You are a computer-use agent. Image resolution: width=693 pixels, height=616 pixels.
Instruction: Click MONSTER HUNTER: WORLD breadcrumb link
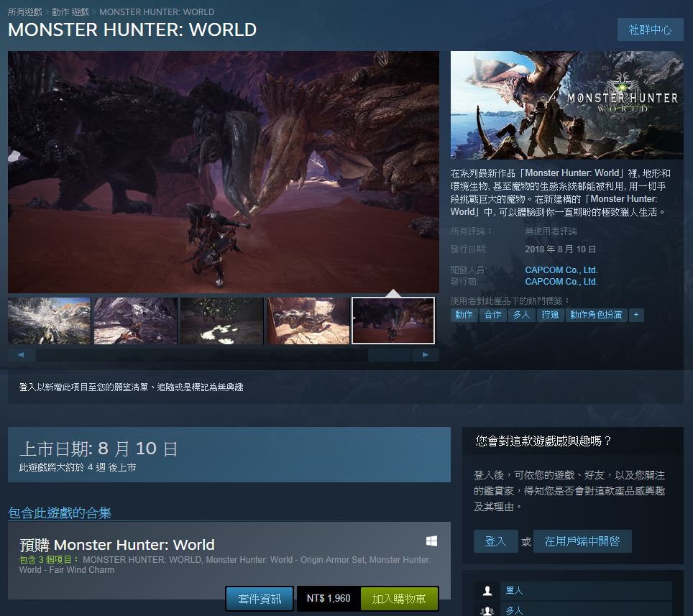tap(157, 12)
